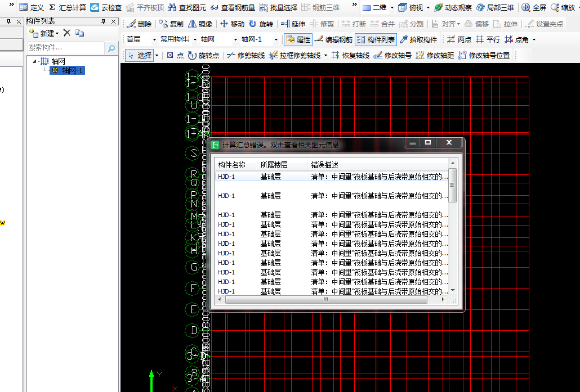The width and height of the screenshot is (580, 392).
Task: Sort by 构件名称 column header
Action: pyautogui.click(x=236, y=165)
